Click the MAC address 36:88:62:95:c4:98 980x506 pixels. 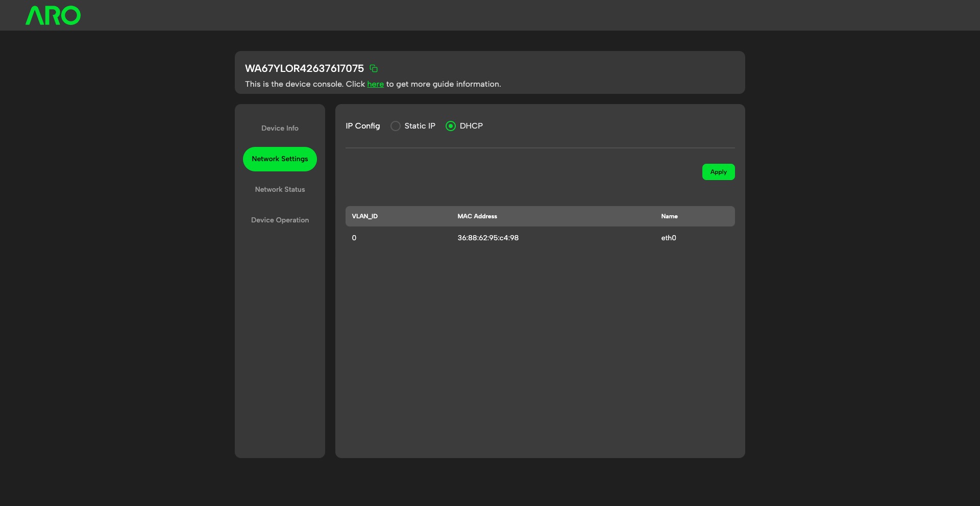(488, 238)
